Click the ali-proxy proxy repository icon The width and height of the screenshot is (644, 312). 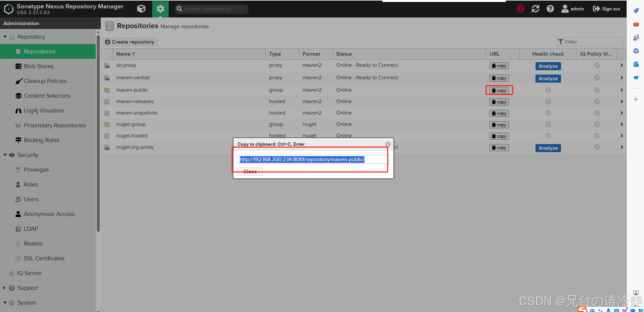[x=107, y=65]
